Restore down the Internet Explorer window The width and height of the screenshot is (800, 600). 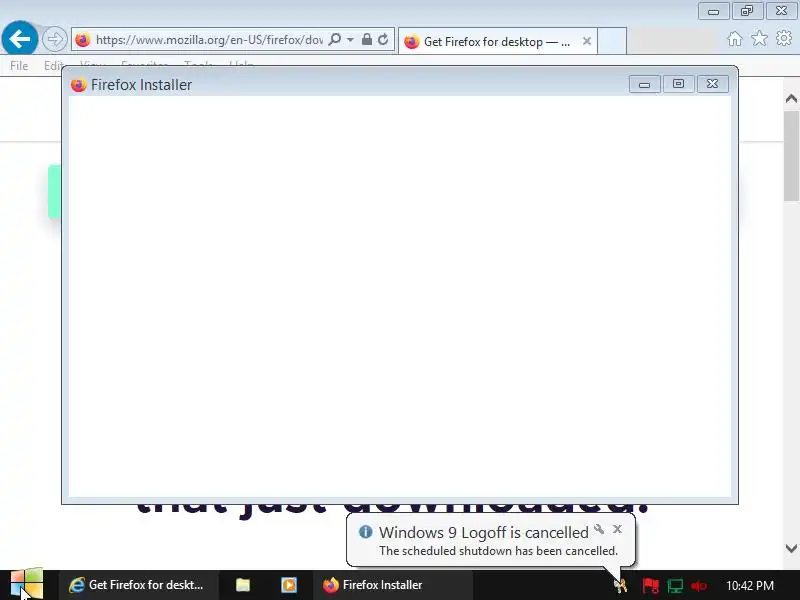(747, 11)
